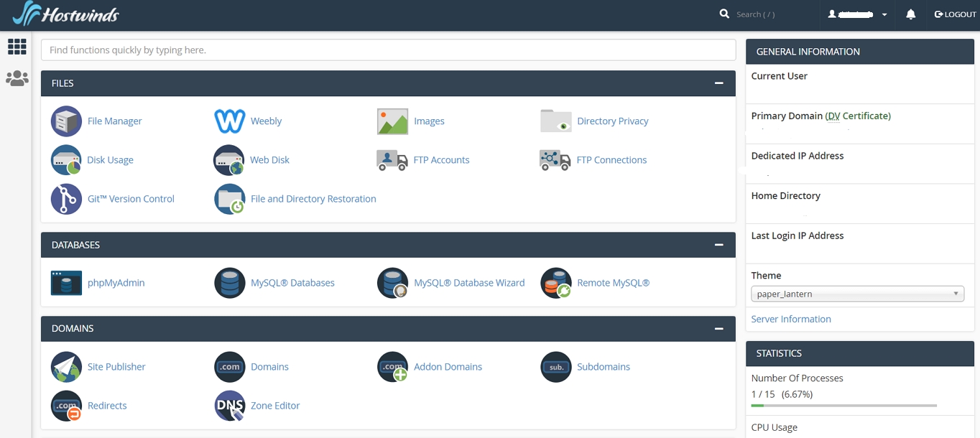Open the notifications bell icon
This screenshot has width=980, height=438.
coord(910,14)
